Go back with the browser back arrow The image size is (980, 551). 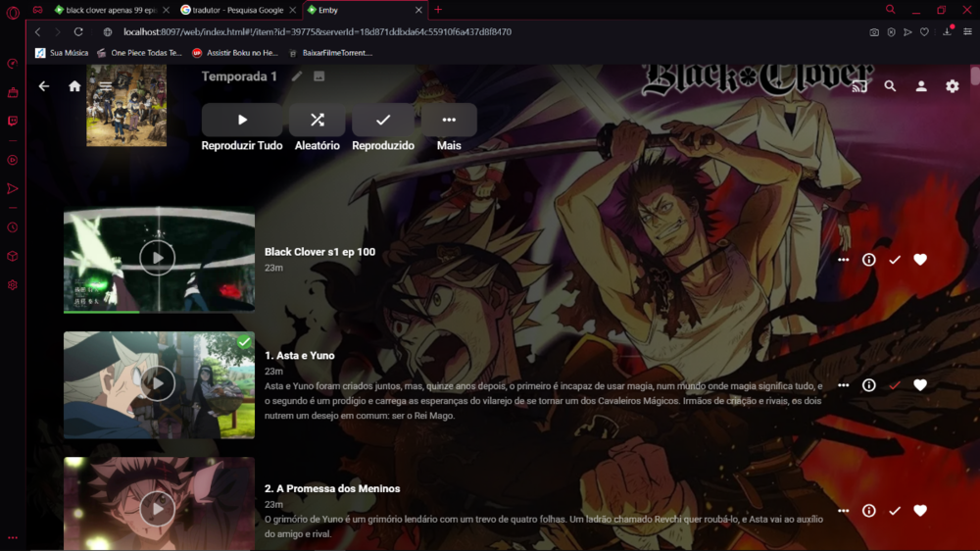tap(37, 32)
